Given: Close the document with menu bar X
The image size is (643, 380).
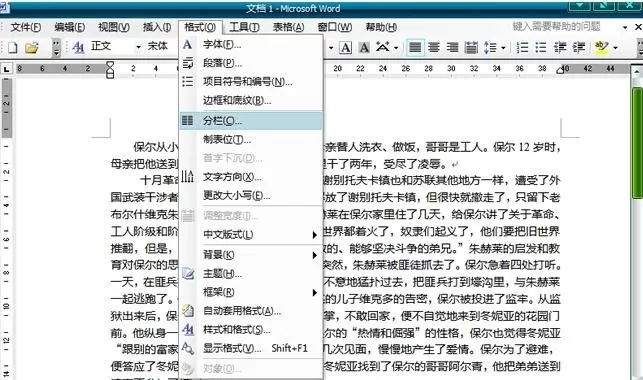Looking at the screenshot, I should tap(638, 27).
